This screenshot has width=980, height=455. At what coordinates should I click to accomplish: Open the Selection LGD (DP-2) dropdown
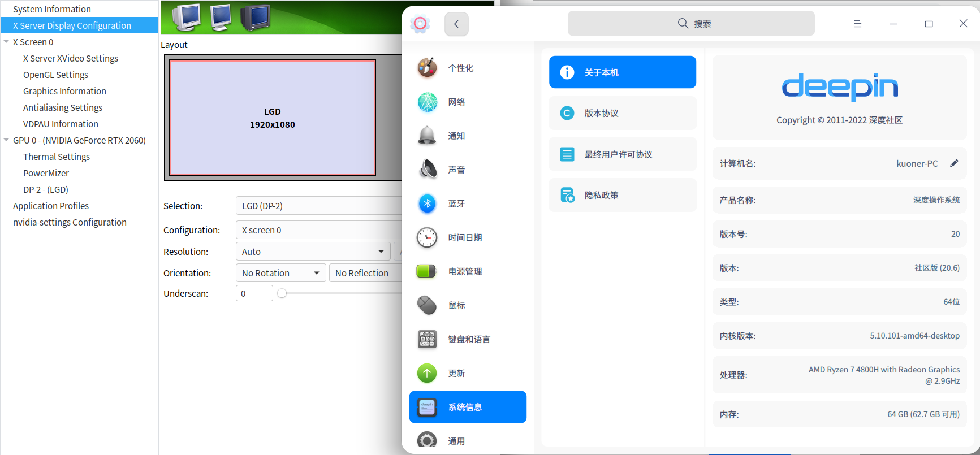click(318, 206)
